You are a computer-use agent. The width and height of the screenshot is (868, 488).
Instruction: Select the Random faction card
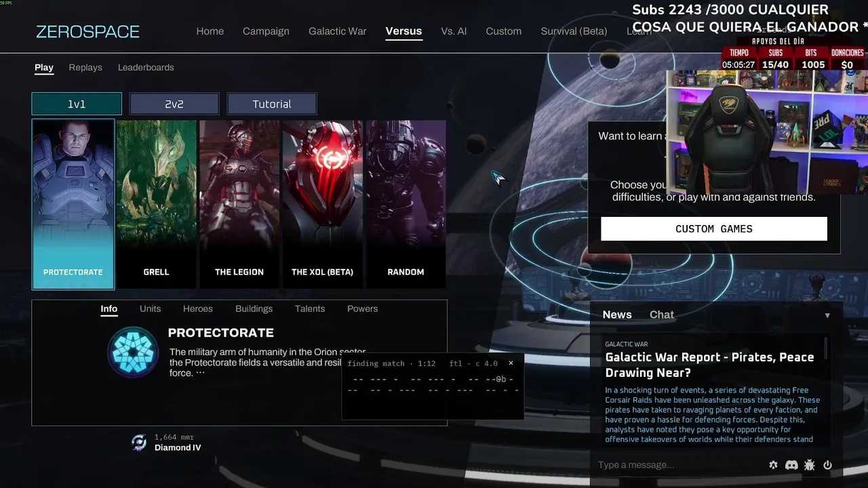[x=406, y=204]
